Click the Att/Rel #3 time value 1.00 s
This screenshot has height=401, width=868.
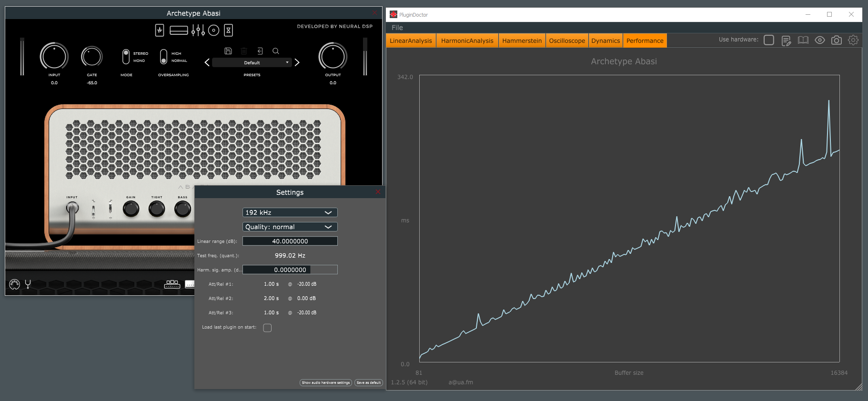click(x=272, y=312)
